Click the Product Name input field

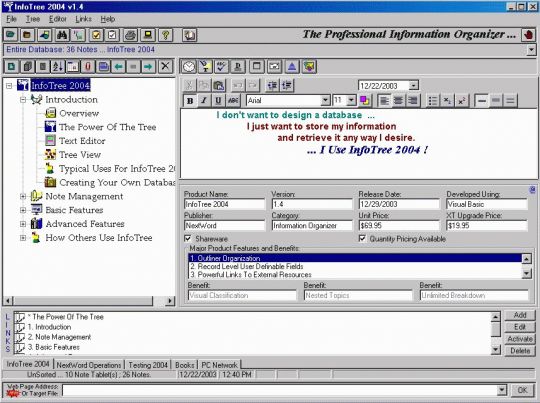(225, 204)
